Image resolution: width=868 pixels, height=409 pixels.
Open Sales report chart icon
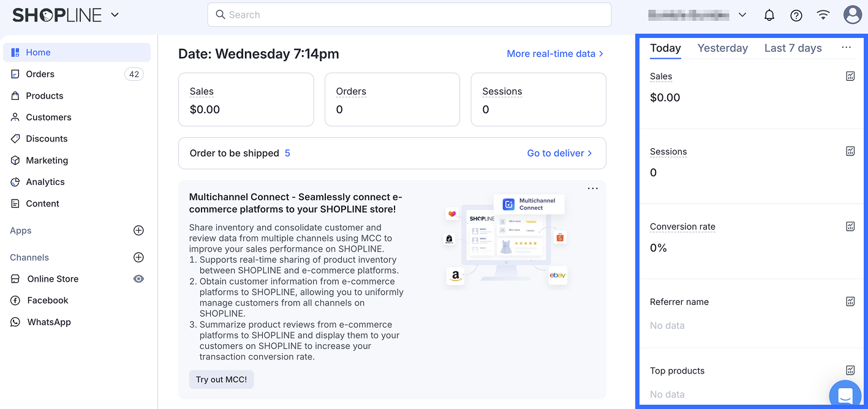(x=850, y=76)
